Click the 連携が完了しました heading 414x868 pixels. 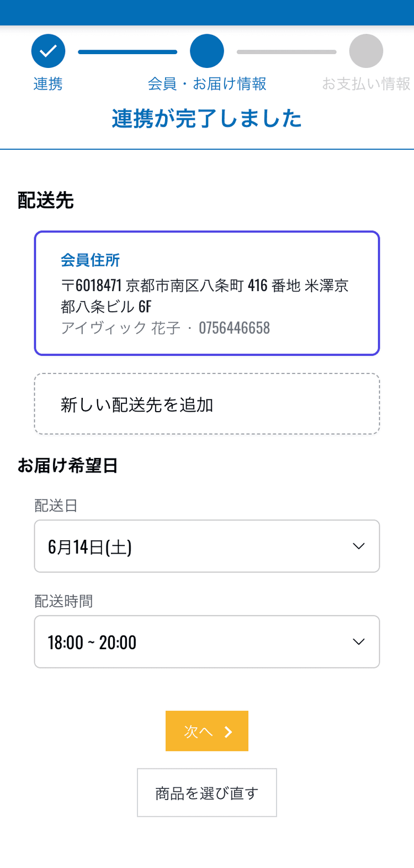(207, 119)
